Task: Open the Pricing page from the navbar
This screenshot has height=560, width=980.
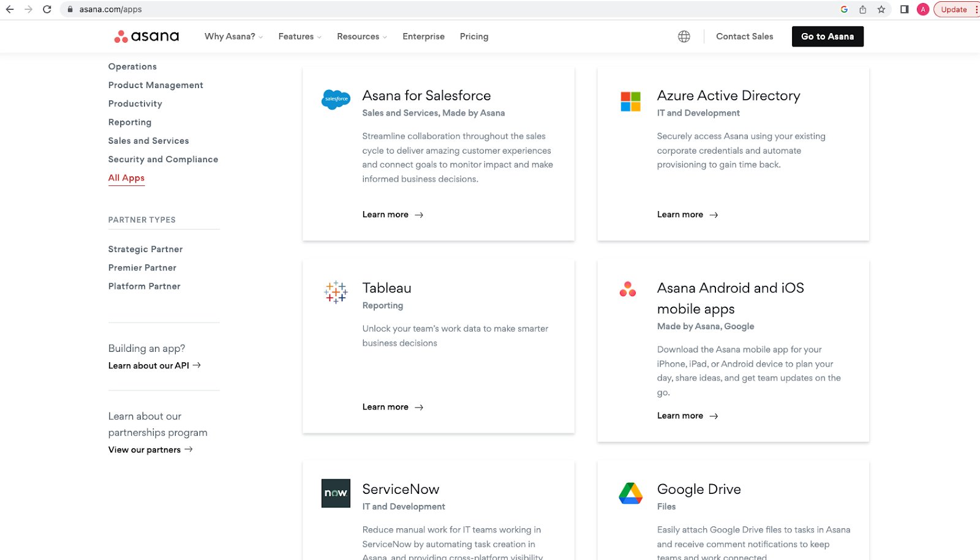Action: 473,37
